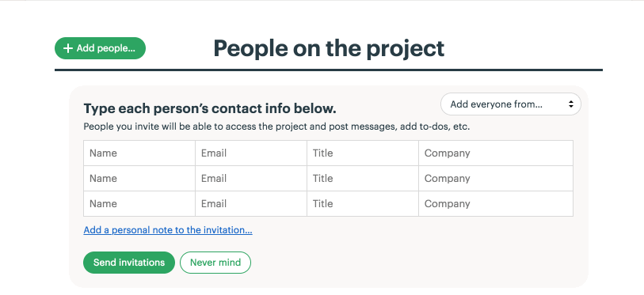Click the Add people button
The width and height of the screenshot is (644, 295).
[x=101, y=48]
